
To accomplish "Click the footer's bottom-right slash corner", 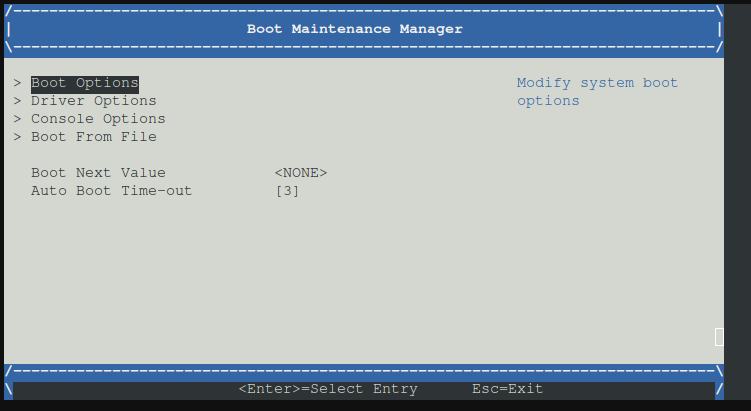I will [x=719, y=388].
